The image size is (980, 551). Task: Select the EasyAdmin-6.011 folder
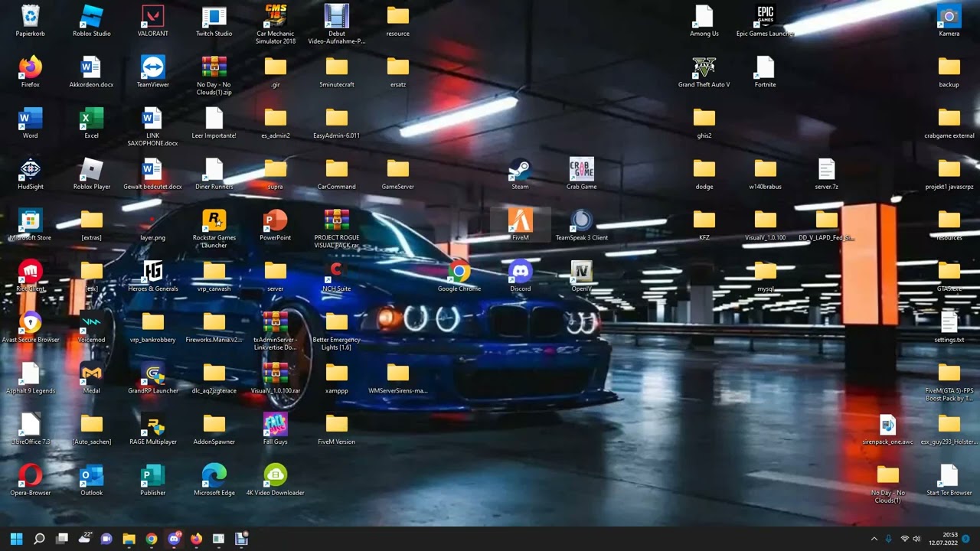pyautogui.click(x=337, y=123)
